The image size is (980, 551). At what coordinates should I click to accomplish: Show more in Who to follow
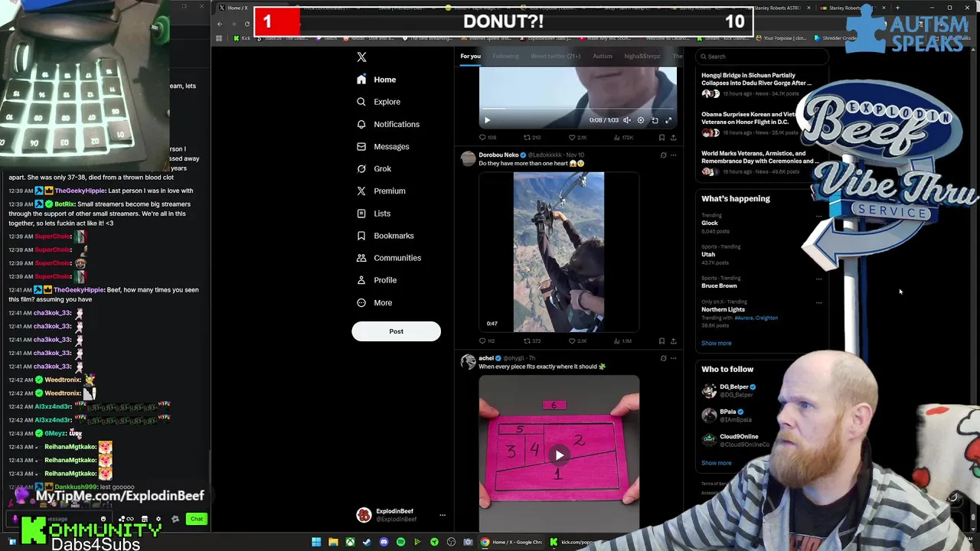tap(716, 463)
